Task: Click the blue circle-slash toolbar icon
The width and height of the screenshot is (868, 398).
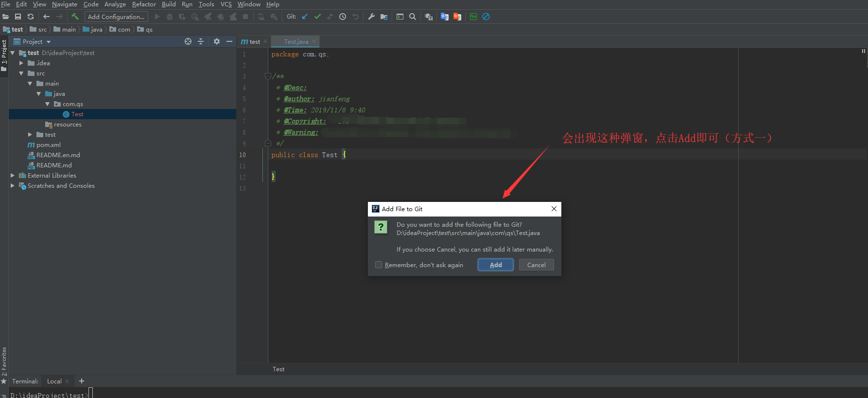Action: [x=486, y=17]
